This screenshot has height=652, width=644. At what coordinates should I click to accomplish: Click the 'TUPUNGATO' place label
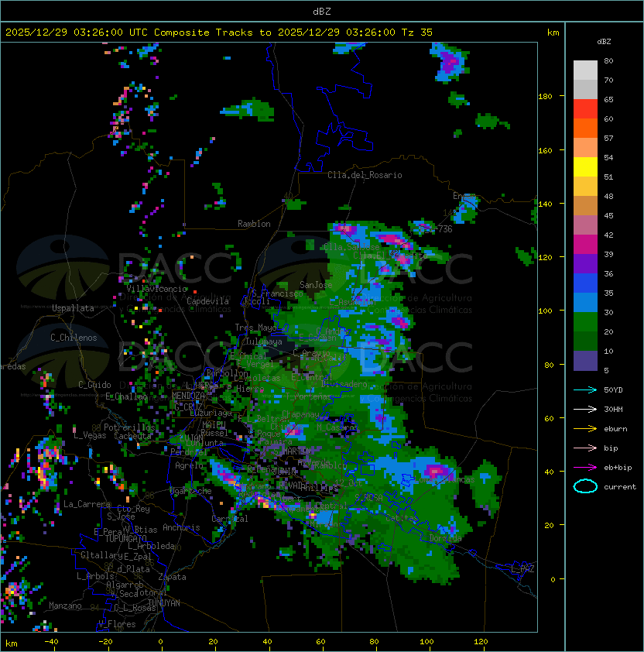point(125,539)
